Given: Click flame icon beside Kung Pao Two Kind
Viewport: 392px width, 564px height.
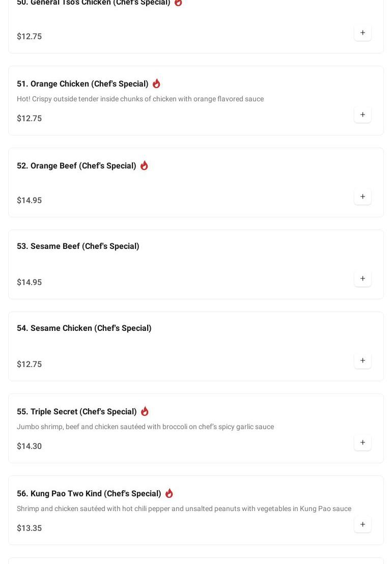Looking at the screenshot, I should pyautogui.click(x=169, y=493).
